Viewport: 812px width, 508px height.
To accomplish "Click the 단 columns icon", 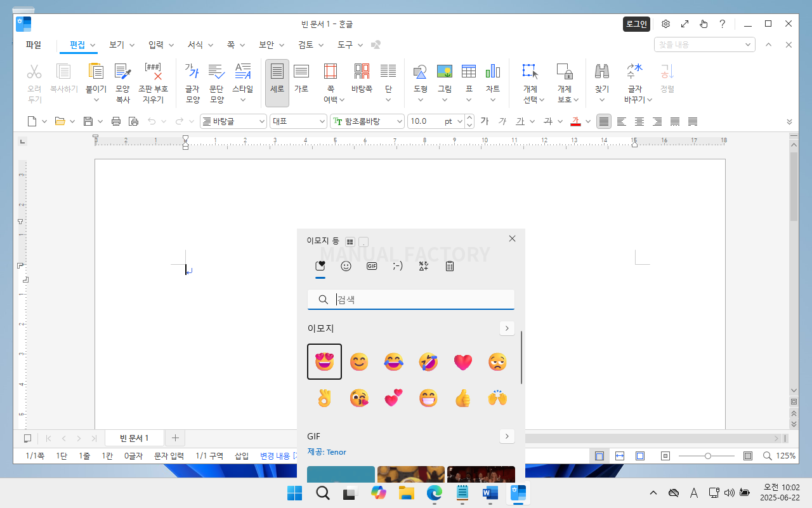I will 388,71.
